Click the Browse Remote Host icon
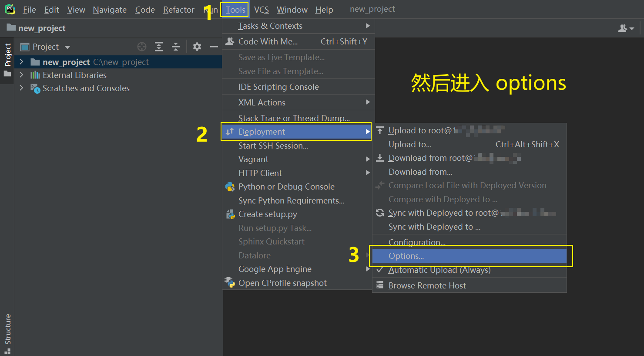644x356 pixels. pos(380,285)
